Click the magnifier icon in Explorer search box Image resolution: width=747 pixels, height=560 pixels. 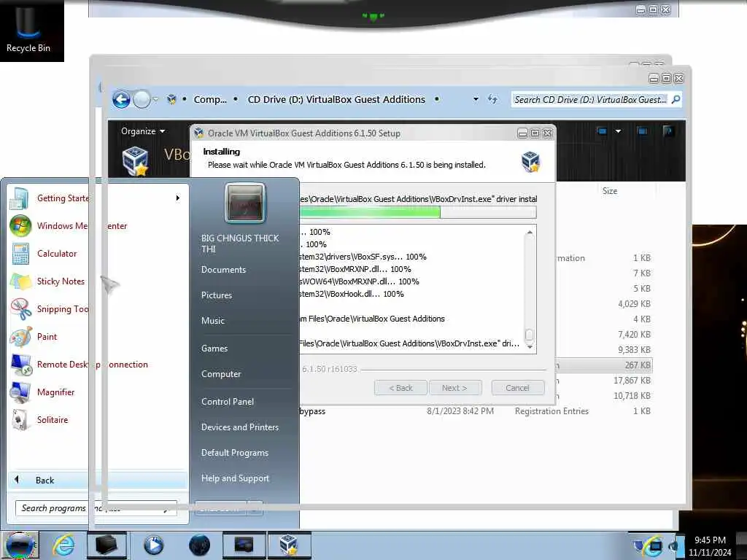point(676,99)
